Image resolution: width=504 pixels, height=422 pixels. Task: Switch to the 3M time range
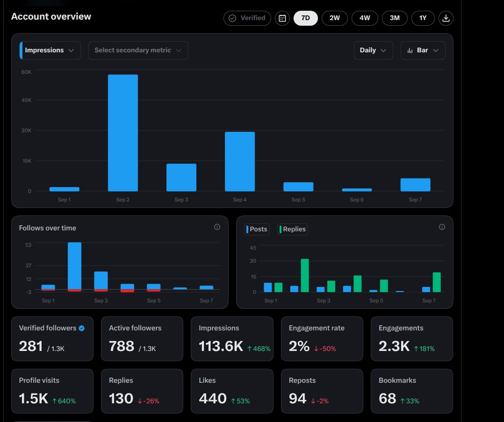point(395,18)
